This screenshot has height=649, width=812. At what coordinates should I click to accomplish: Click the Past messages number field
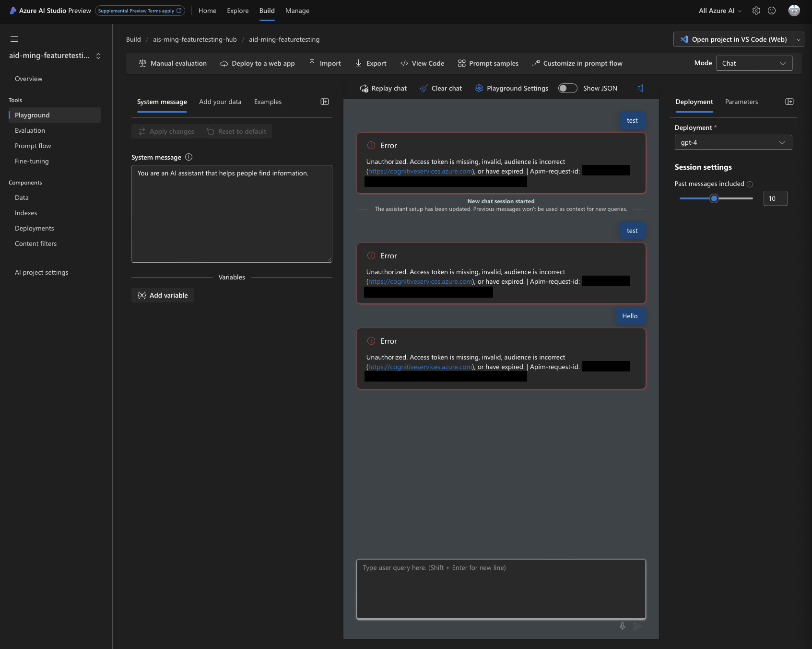776,198
